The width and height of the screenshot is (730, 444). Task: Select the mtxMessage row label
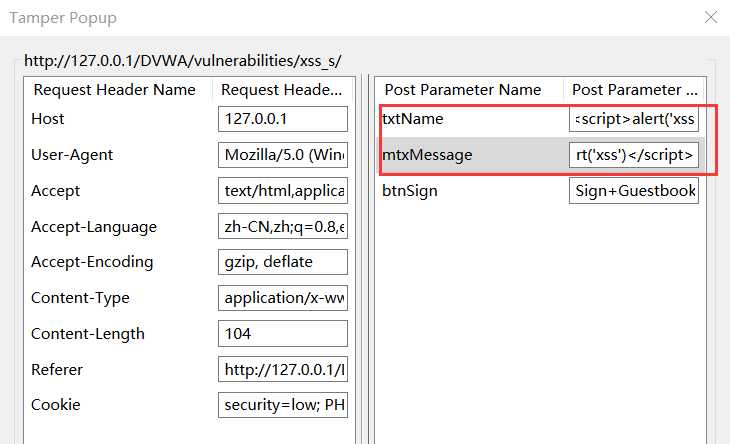click(x=427, y=155)
